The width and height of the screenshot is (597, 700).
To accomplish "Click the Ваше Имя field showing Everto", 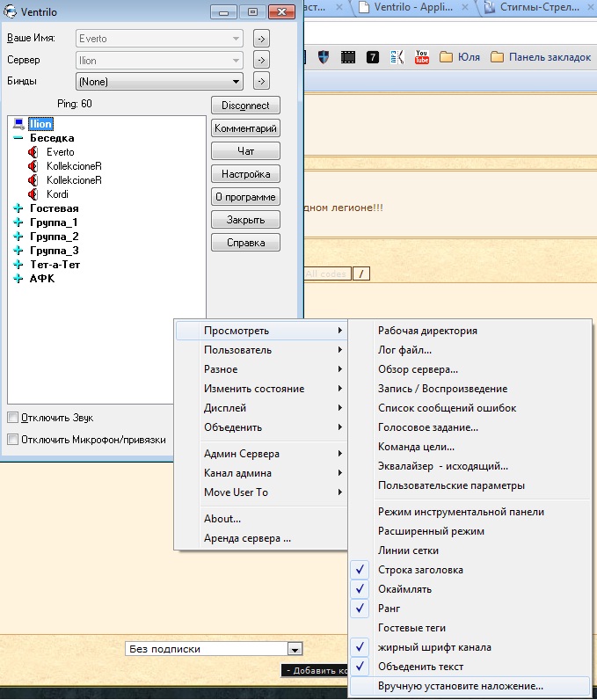I will tap(159, 39).
